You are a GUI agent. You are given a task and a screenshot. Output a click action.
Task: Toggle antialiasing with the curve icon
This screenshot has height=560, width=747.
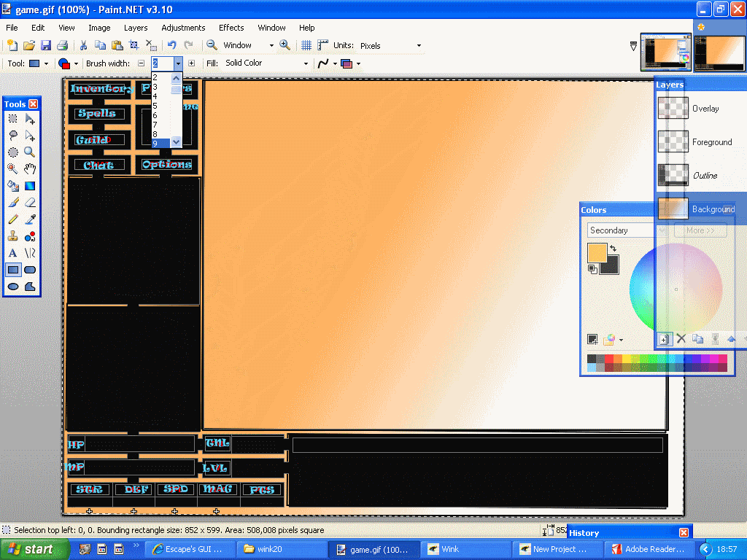(323, 63)
